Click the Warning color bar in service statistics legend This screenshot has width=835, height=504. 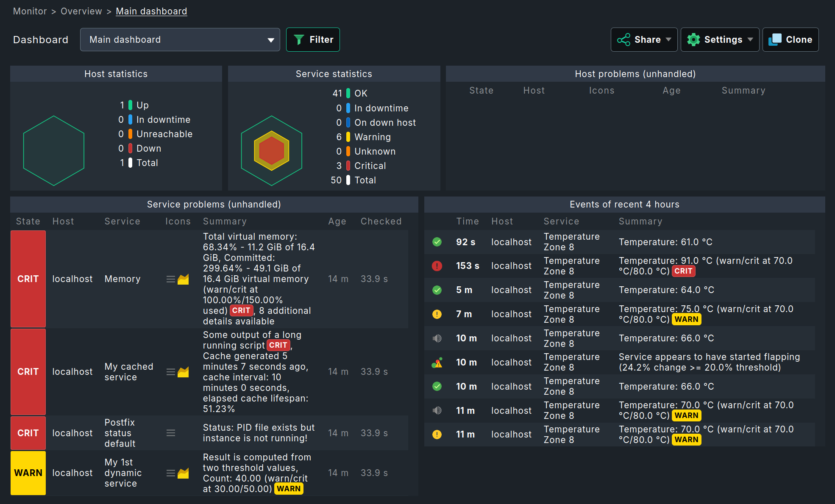(348, 137)
